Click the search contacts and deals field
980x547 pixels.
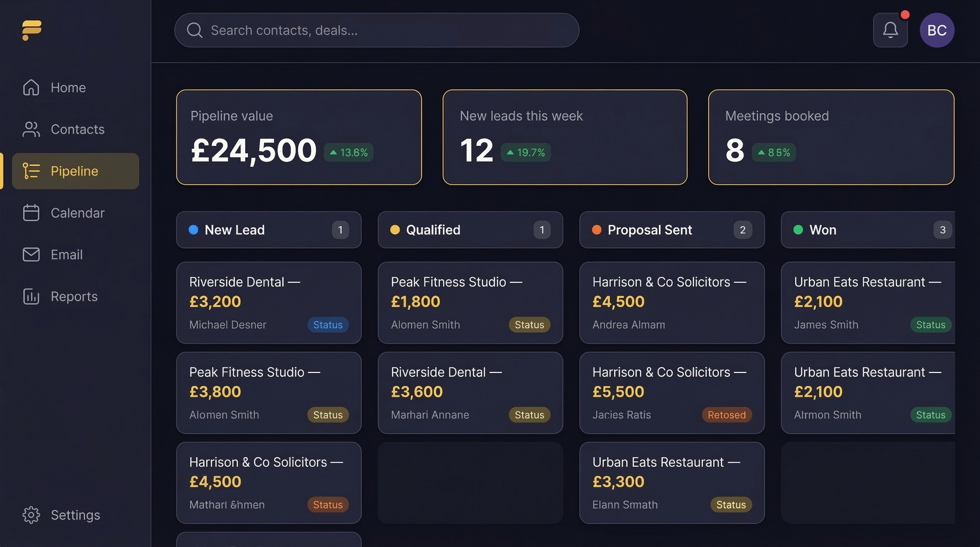tap(377, 30)
